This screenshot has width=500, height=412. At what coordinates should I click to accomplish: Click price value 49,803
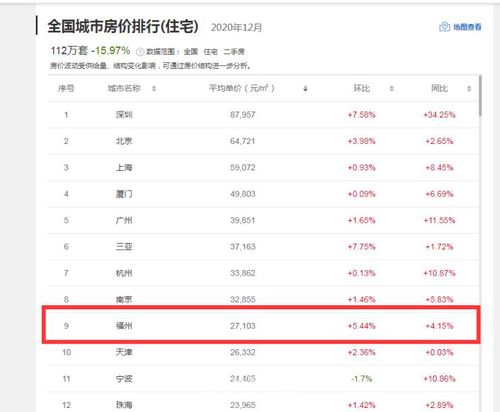(x=243, y=194)
